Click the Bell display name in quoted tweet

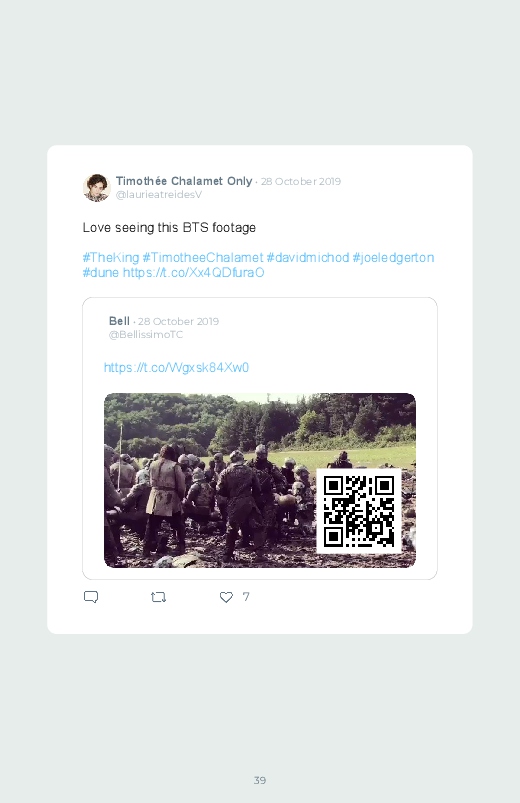119,321
